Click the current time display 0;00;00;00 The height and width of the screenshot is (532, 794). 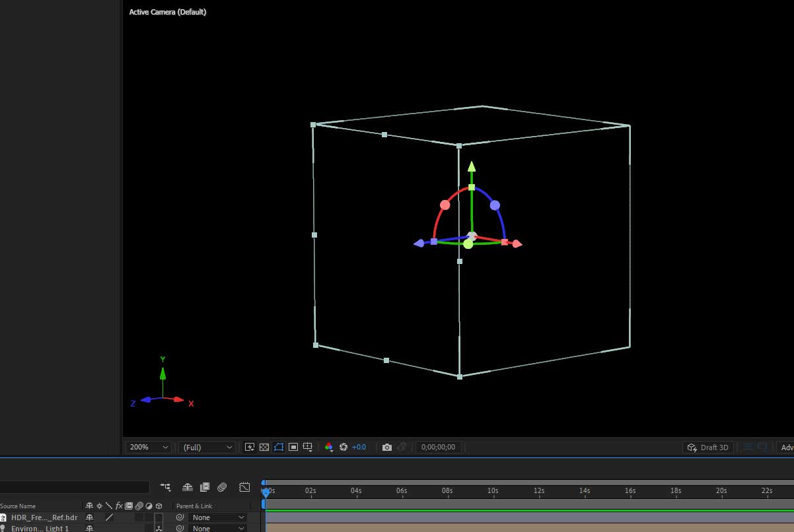coord(438,447)
